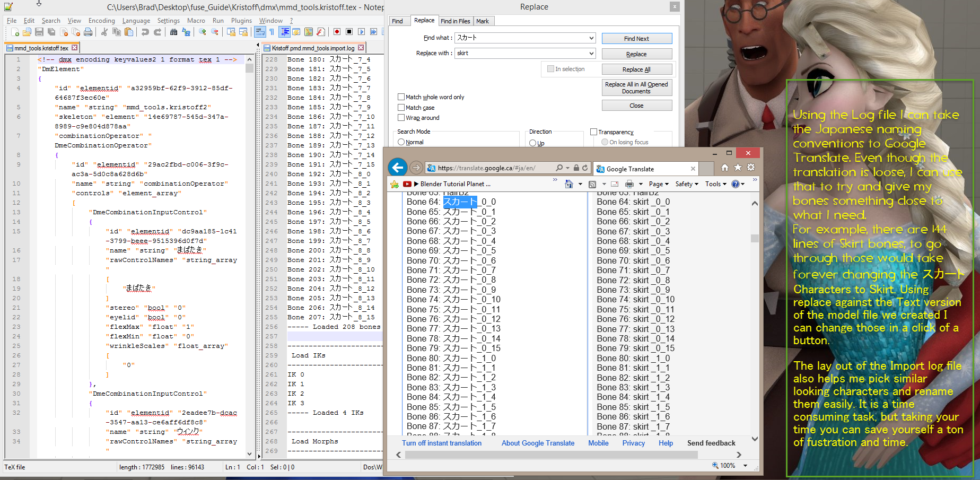Click the Save All icon in Notepad++
Screen dimensions: 980x480
click(51, 32)
